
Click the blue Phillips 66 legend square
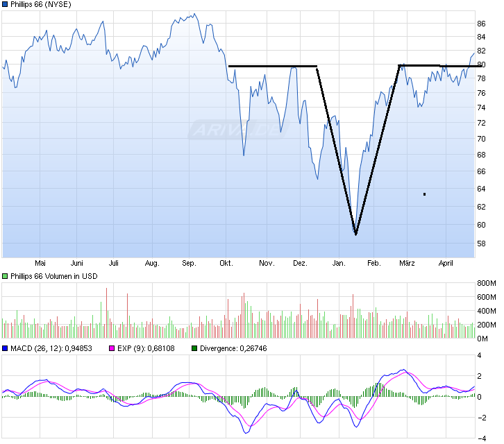(x=6, y=5)
